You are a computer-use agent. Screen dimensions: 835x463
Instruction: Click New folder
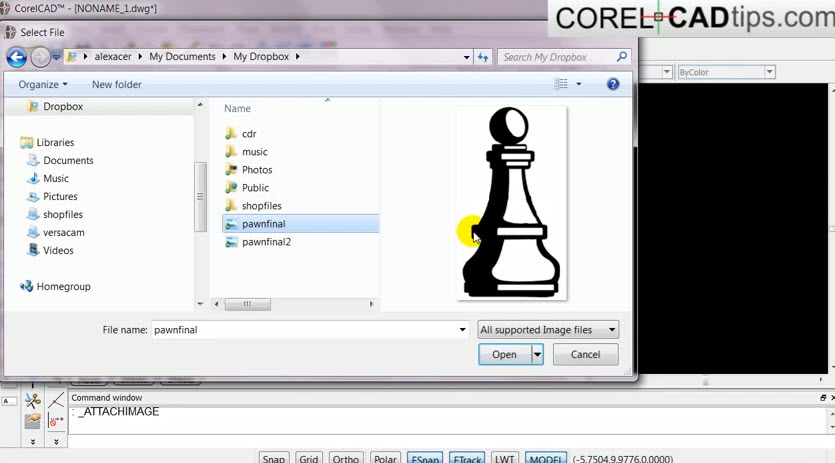pos(117,84)
